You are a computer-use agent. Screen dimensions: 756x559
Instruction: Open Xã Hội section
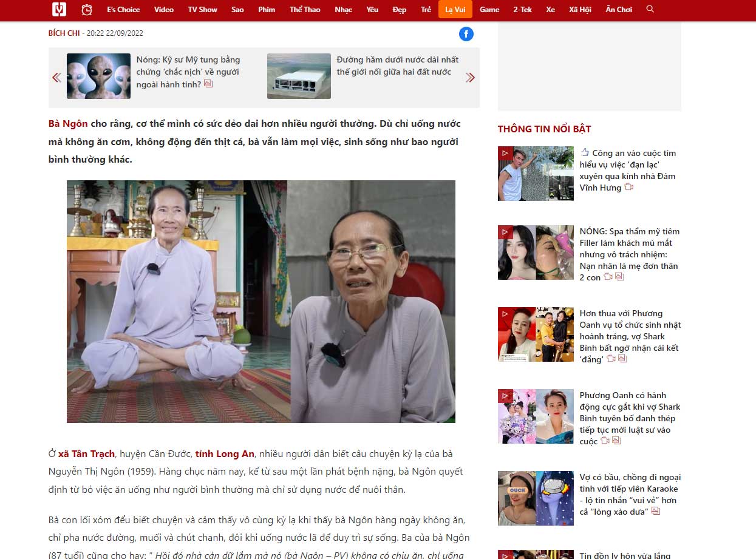point(581,9)
